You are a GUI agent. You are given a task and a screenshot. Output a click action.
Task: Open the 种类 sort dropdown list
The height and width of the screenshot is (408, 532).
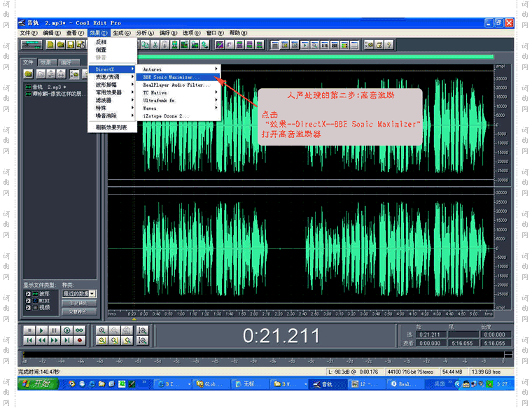[x=92, y=293]
